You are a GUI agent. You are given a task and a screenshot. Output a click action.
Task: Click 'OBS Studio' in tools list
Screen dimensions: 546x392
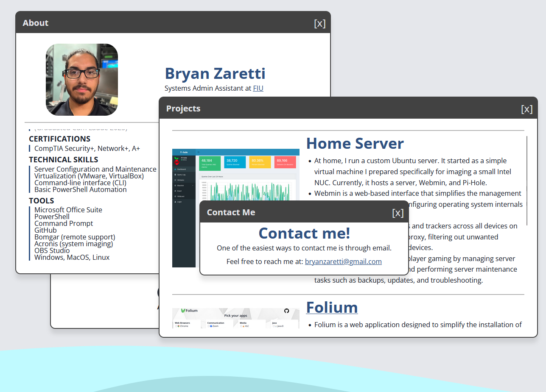pos(52,250)
